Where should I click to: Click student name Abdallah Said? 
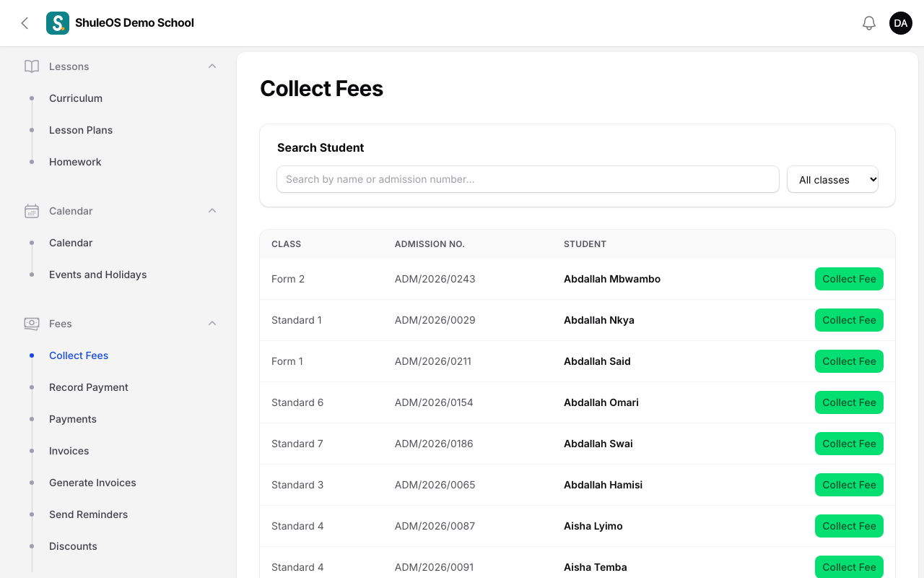[x=597, y=361]
